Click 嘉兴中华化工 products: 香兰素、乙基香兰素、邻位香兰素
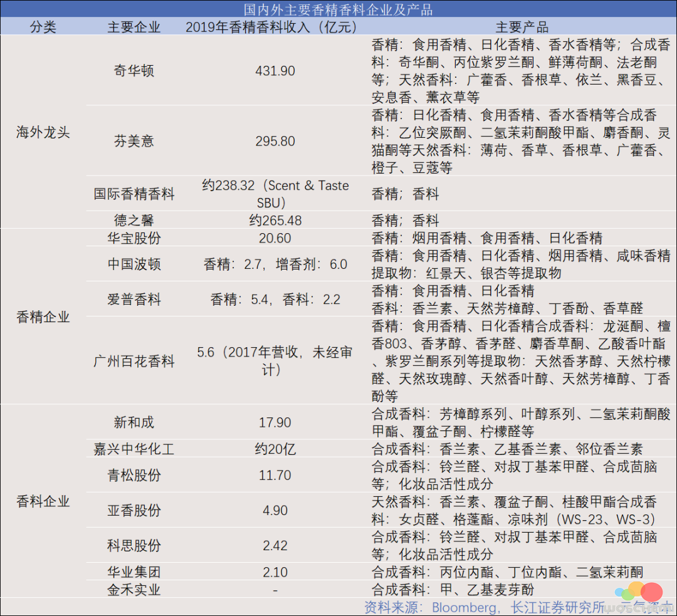 [x=507, y=449]
